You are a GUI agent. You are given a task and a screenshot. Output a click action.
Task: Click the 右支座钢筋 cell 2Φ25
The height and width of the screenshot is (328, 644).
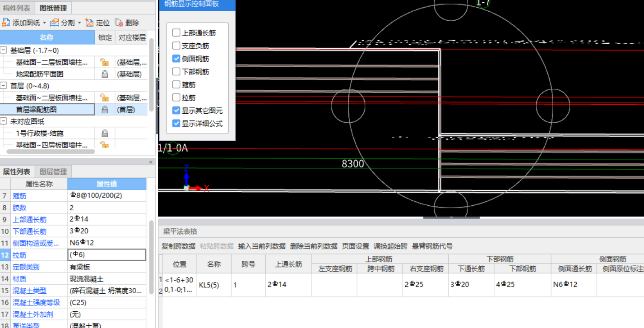click(x=426, y=285)
